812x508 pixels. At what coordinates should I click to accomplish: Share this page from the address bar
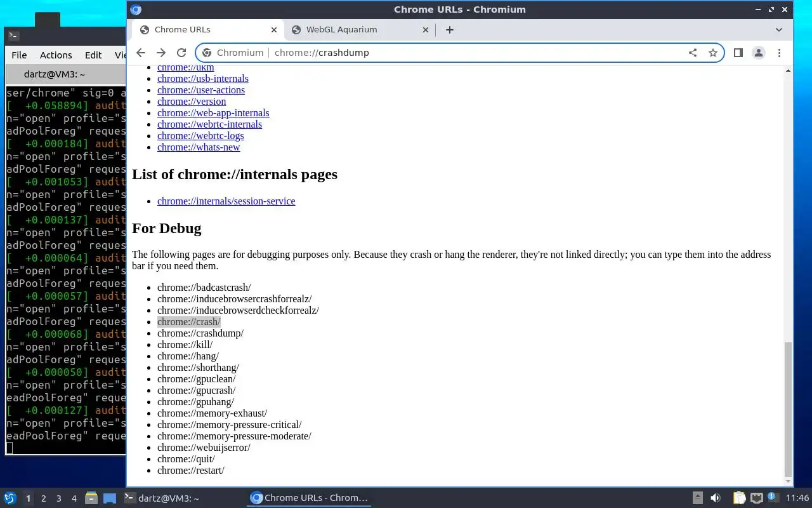point(693,53)
